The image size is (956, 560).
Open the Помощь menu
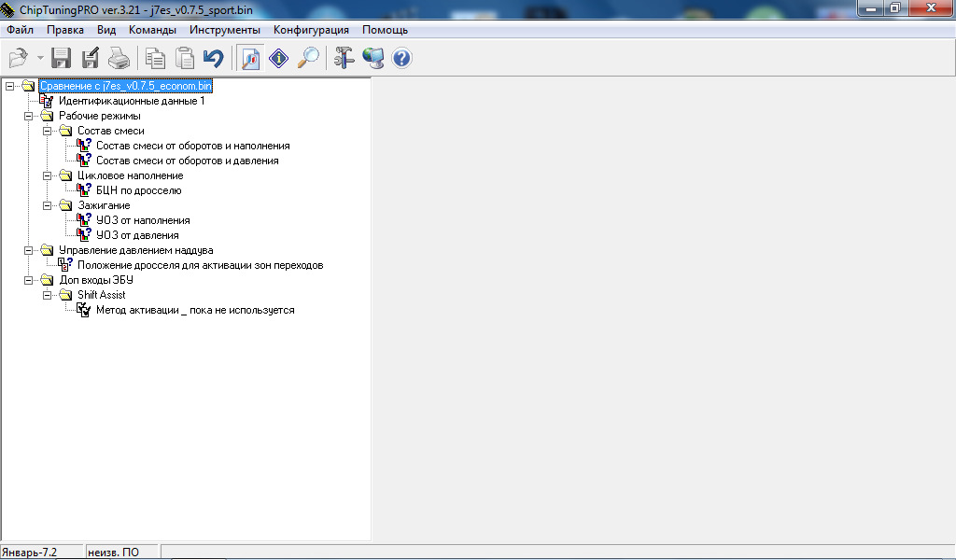click(385, 30)
